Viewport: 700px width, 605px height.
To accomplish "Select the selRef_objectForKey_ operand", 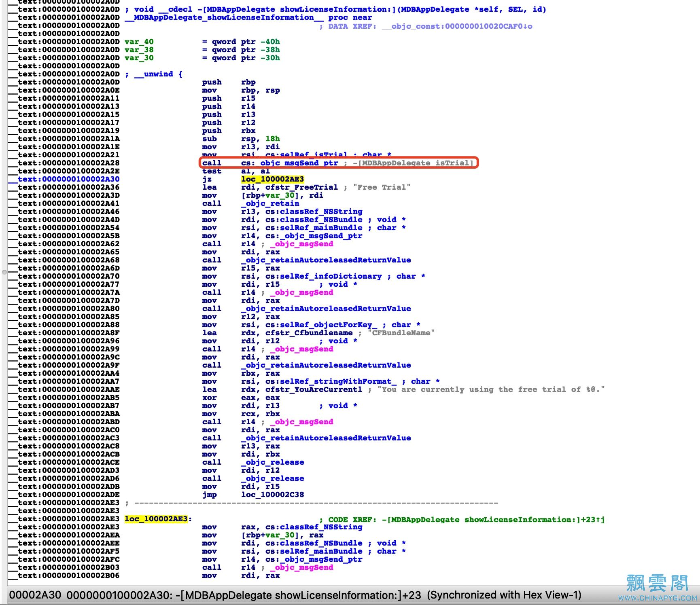I will (328, 325).
